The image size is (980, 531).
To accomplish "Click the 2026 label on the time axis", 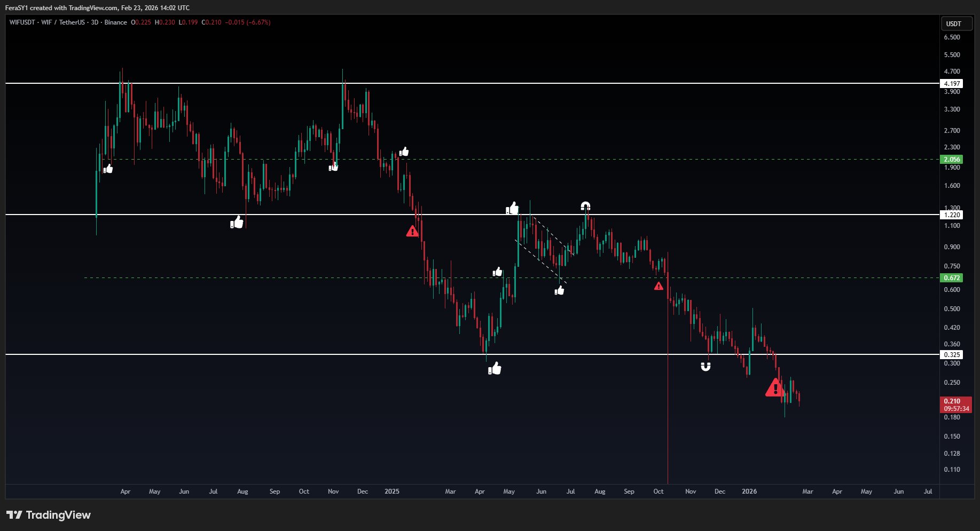I will coord(749,492).
